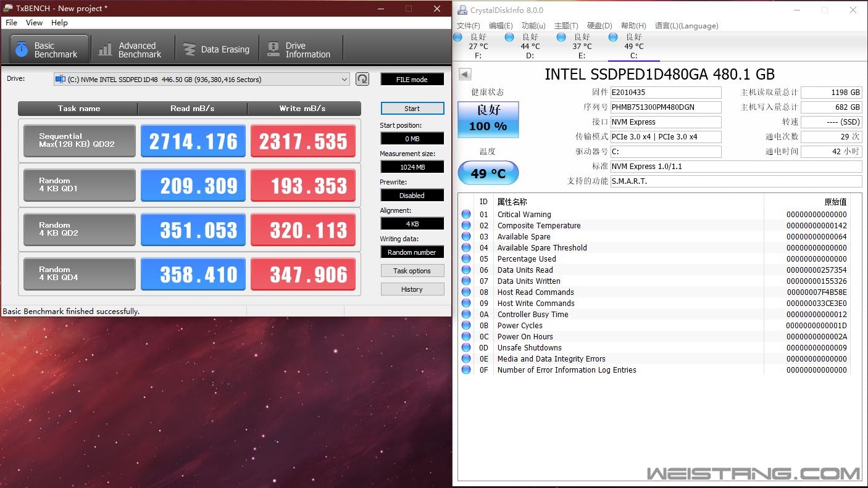The image size is (868, 488).
Task: Open the Writing data Random number selector
Action: [x=412, y=252]
